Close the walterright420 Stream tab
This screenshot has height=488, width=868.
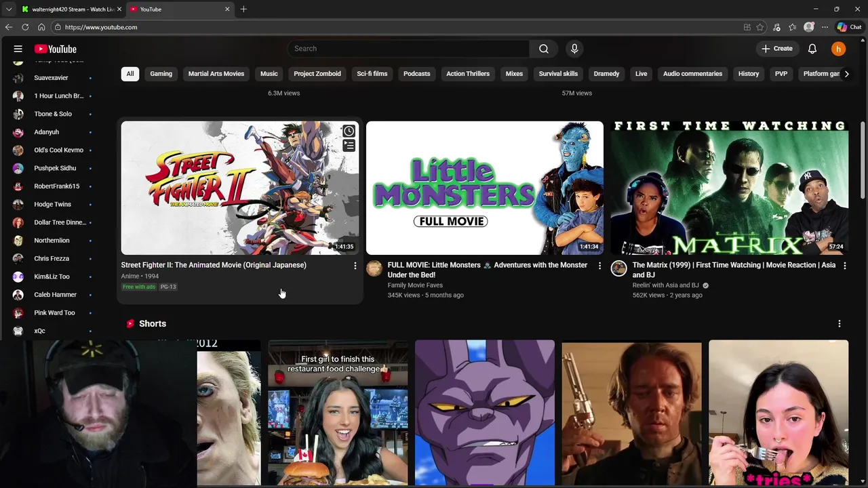[119, 9]
